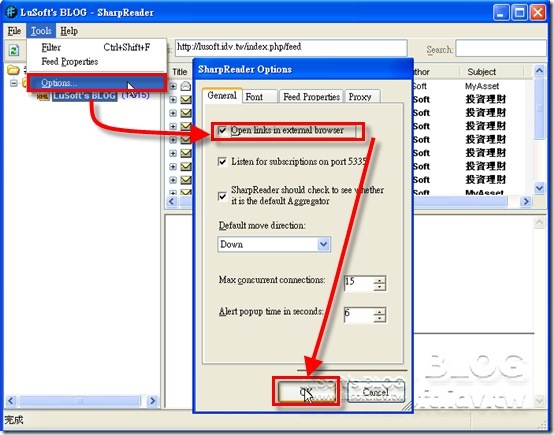554x435 pixels.
Task: Select the LuSoft's BLOG feed icon in tree
Action: click(x=43, y=96)
